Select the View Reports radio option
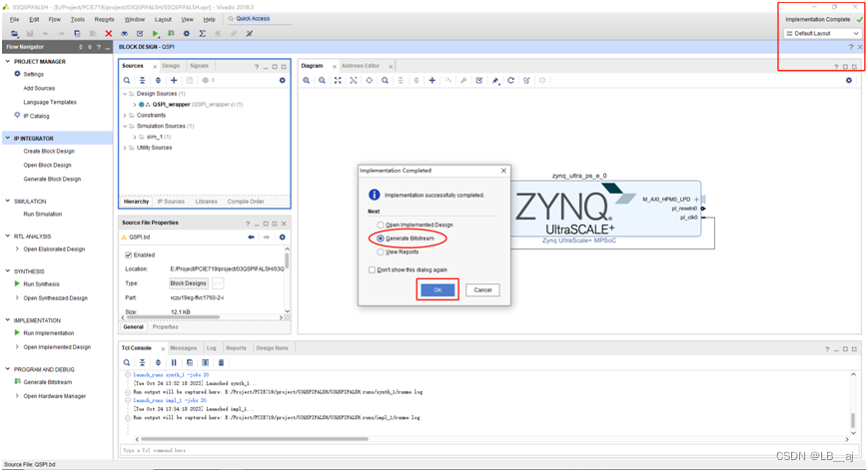This screenshot has height=472, width=868. click(381, 251)
